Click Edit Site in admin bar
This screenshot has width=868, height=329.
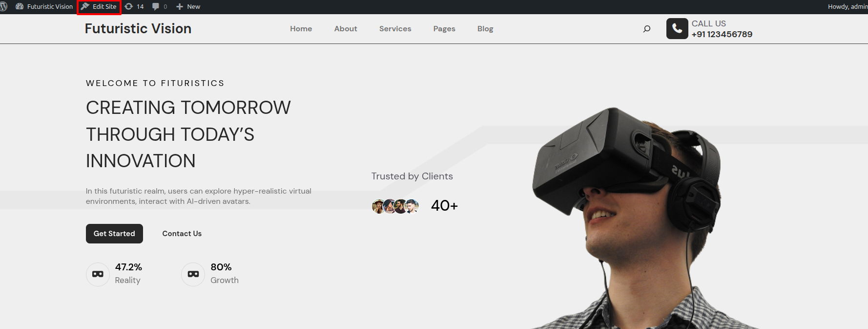[x=99, y=6]
